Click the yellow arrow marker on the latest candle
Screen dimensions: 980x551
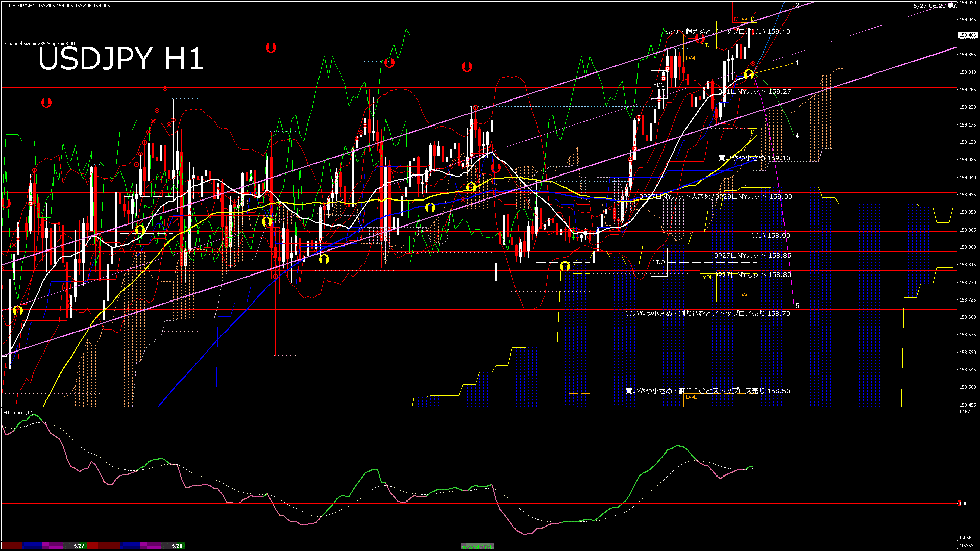(x=749, y=74)
